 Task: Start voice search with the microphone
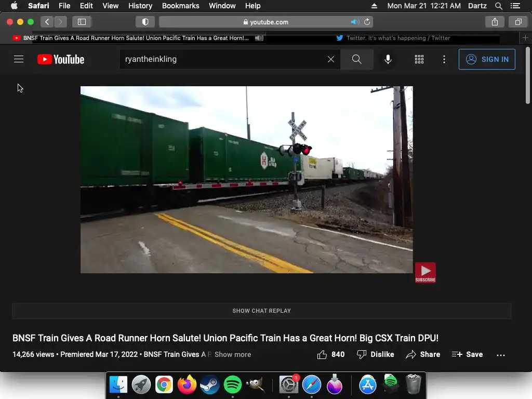[x=388, y=59]
